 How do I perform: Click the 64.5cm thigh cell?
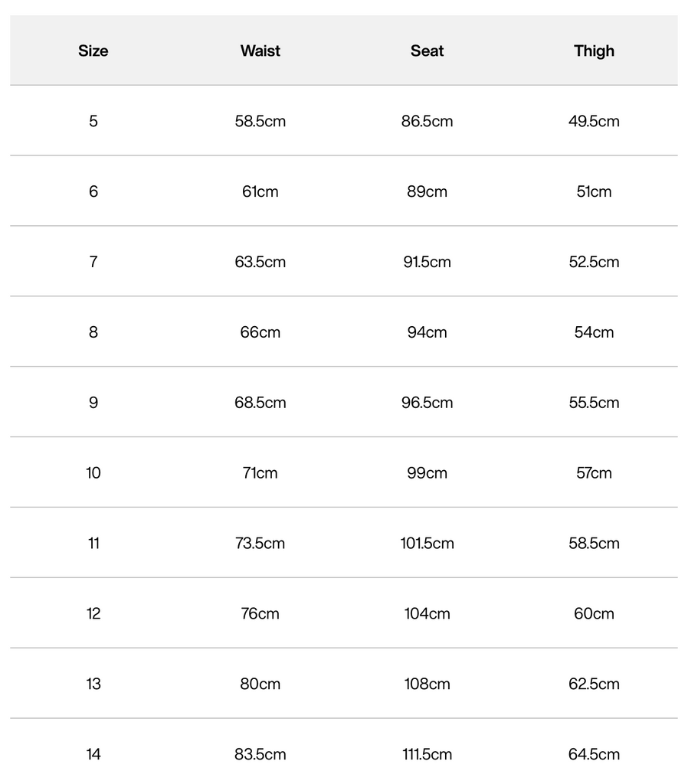pyautogui.click(x=594, y=754)
